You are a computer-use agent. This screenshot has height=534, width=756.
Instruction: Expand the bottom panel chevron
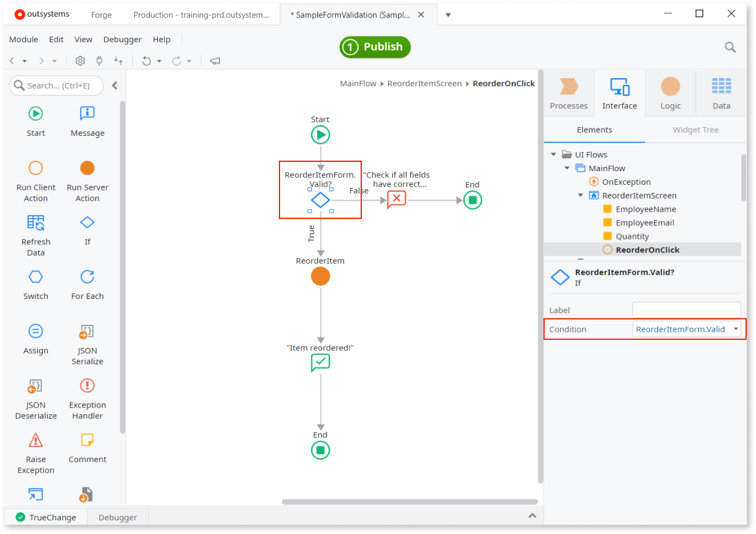pyautogui.click(x=532, y=516)
